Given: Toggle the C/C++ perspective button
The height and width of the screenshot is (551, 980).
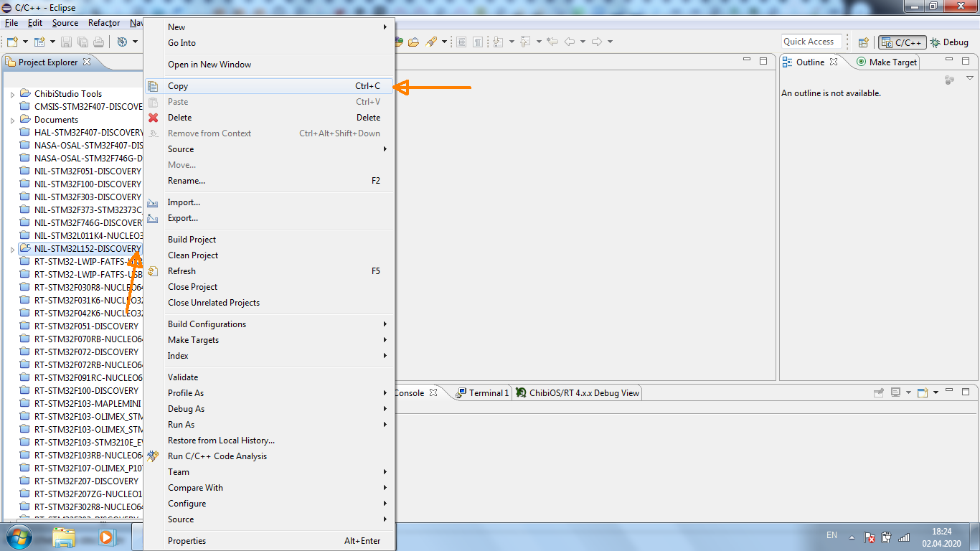Looking at the screenshot, I should [x=903, y=42].
